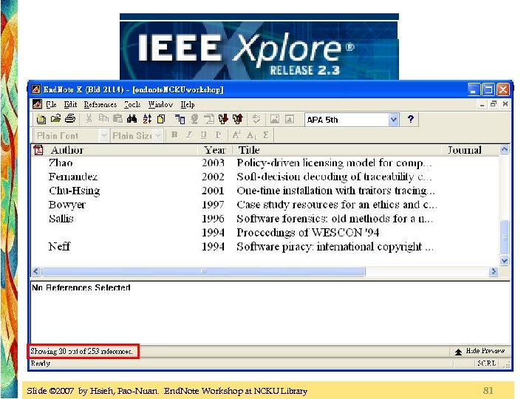Open the Help menu
The width and height of the screenshot is (532, 399).
tap(187, 104)
